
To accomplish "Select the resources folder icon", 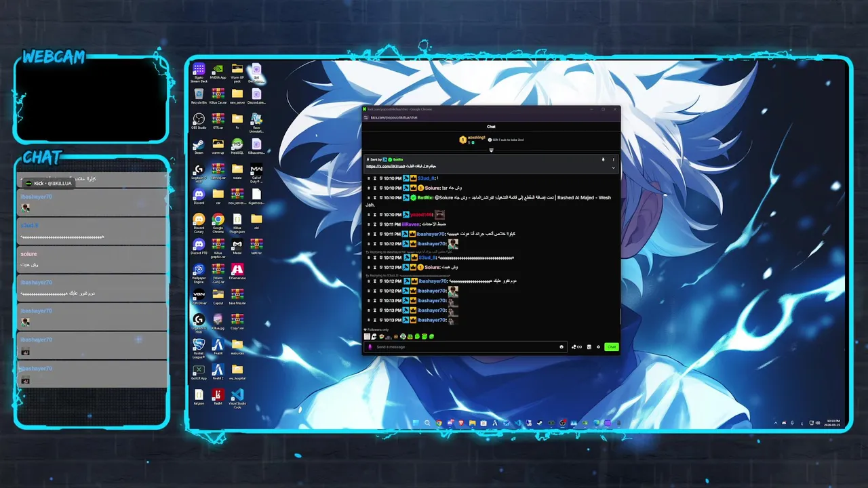I will click(x=237, y=347).
